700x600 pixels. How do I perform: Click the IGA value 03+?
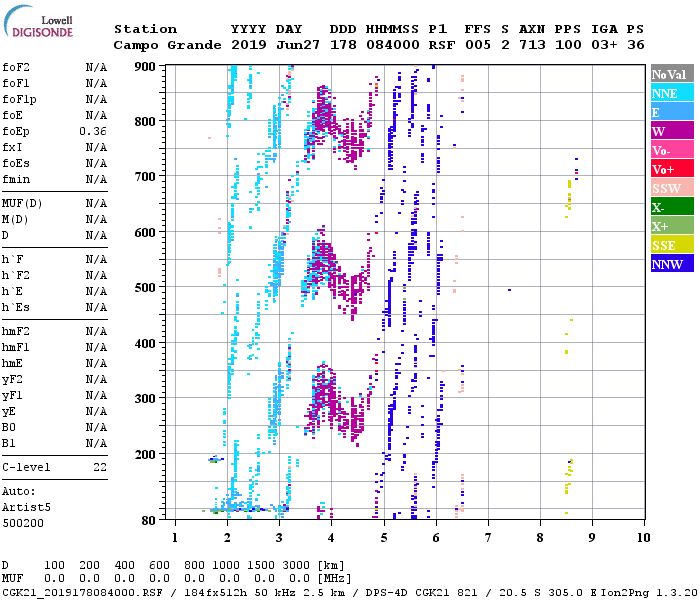pyautogui.click(x=604, y=45)
